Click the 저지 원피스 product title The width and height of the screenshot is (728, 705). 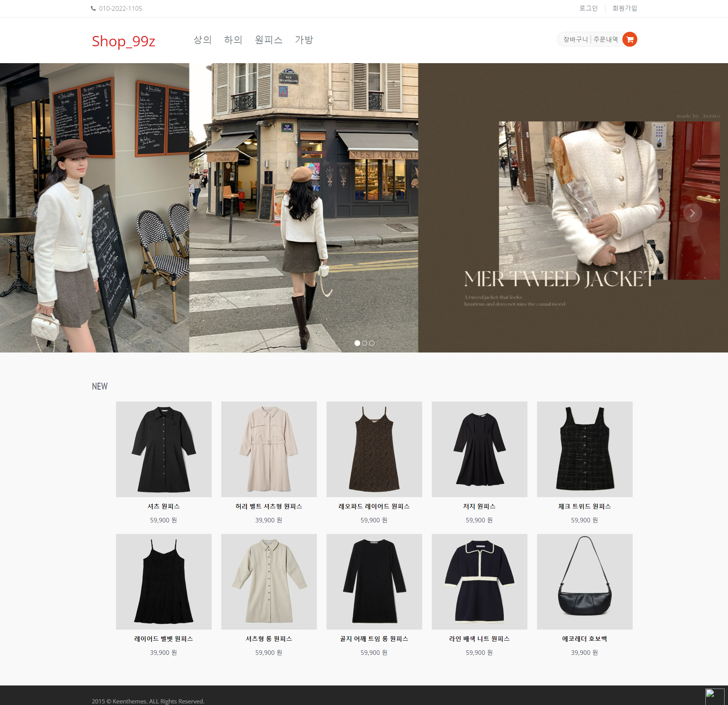480,506
